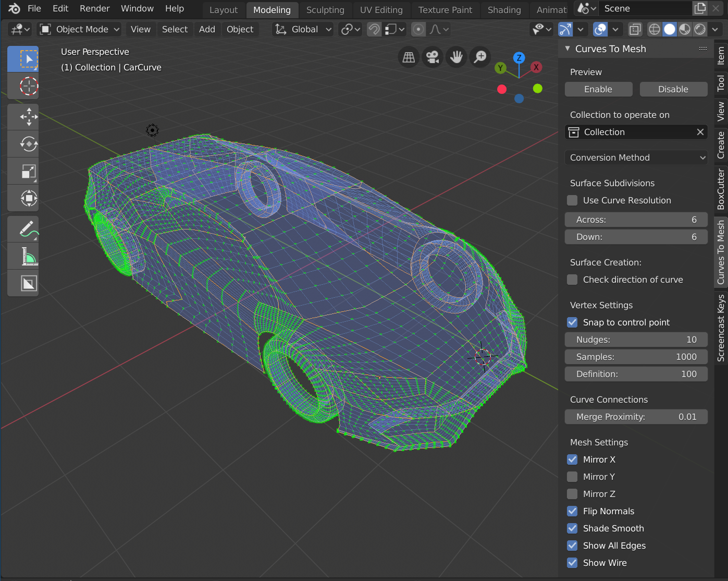Open the Global transform orientation dropdown
The width and height of the screenshot is (728, 581).
point(302,29)
